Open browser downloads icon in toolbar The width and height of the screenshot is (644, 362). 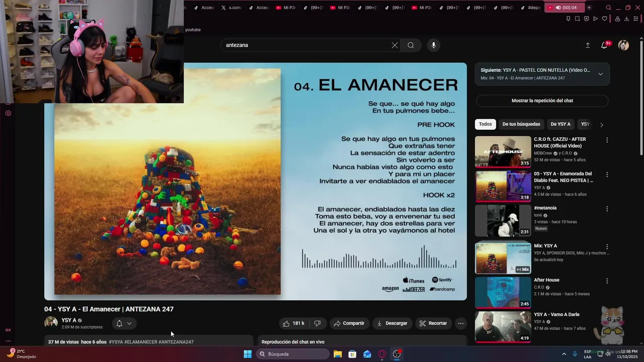(x=626, y=19)
